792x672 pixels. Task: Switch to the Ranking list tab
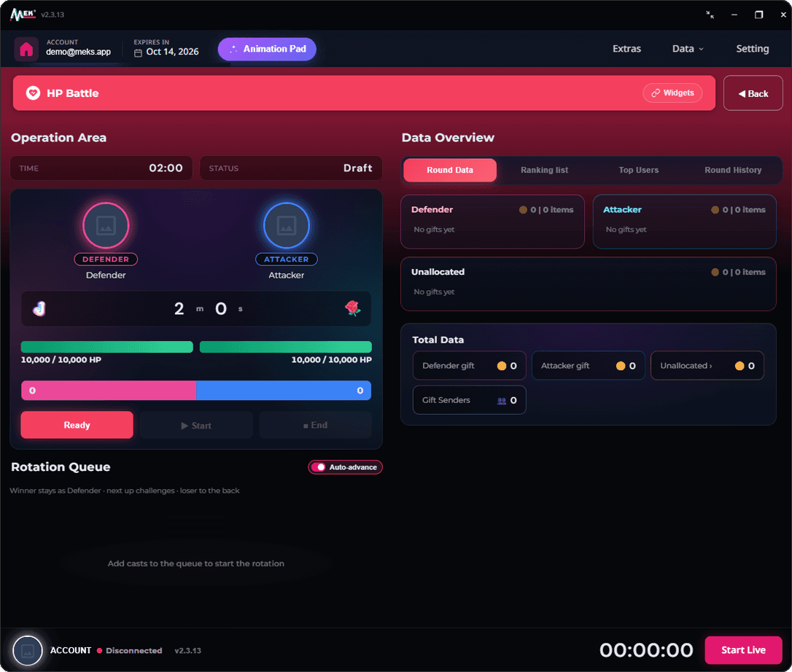point(545,170)
